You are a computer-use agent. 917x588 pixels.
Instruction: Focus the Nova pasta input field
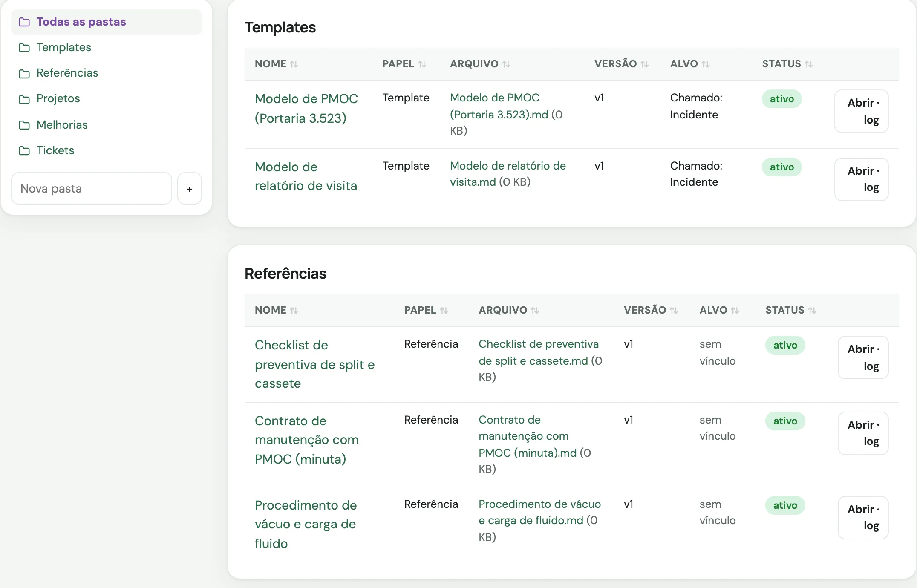(x=92, y=188)
